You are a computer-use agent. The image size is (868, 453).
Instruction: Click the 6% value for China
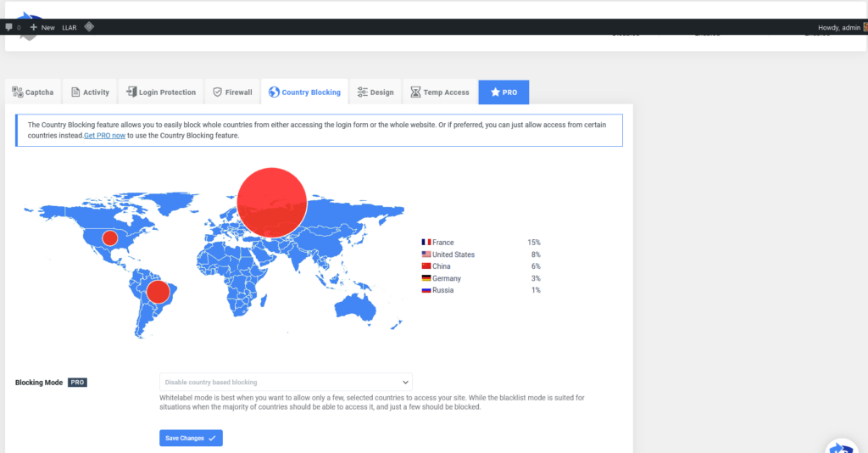point(536,266)
